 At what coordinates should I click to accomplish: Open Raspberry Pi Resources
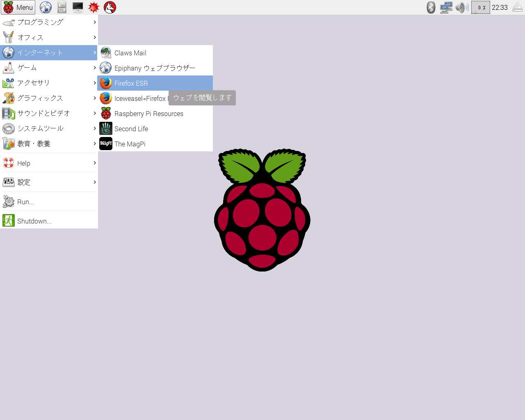[x=155, y=114]
